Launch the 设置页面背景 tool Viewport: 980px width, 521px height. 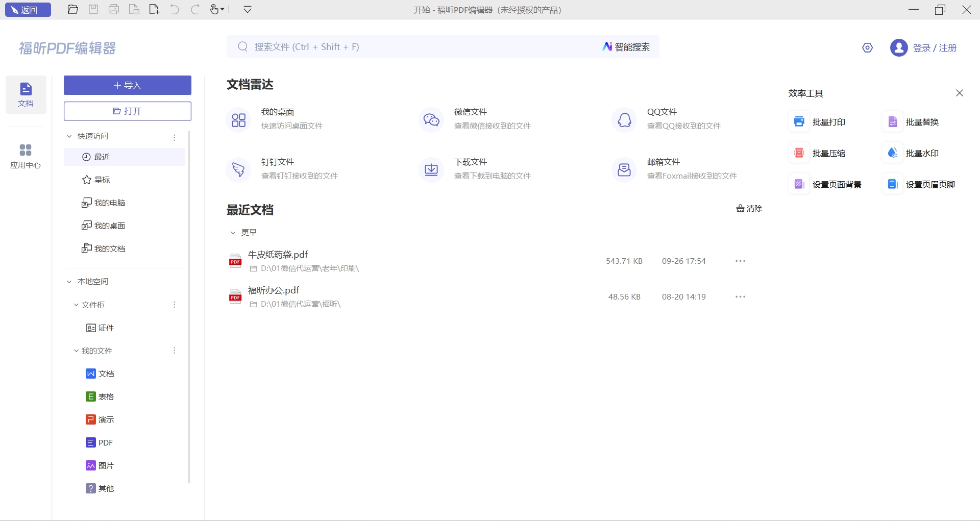click(826, 184)
